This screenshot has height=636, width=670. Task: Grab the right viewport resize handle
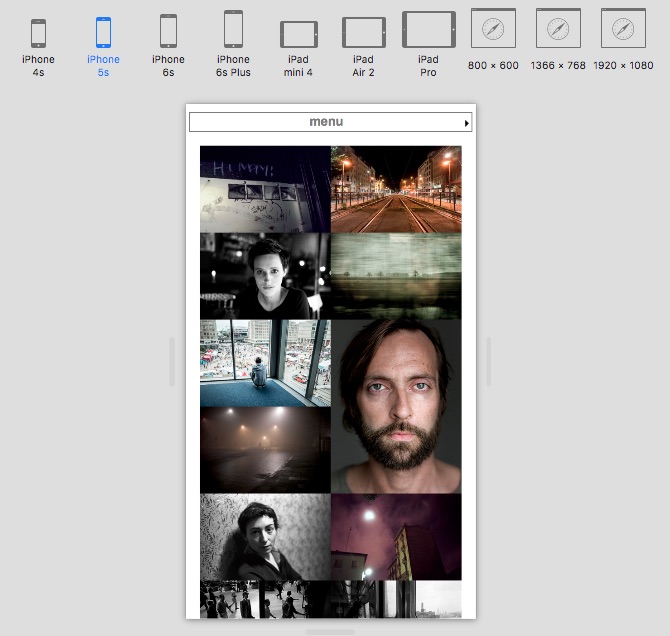click(x=488, y=361)
